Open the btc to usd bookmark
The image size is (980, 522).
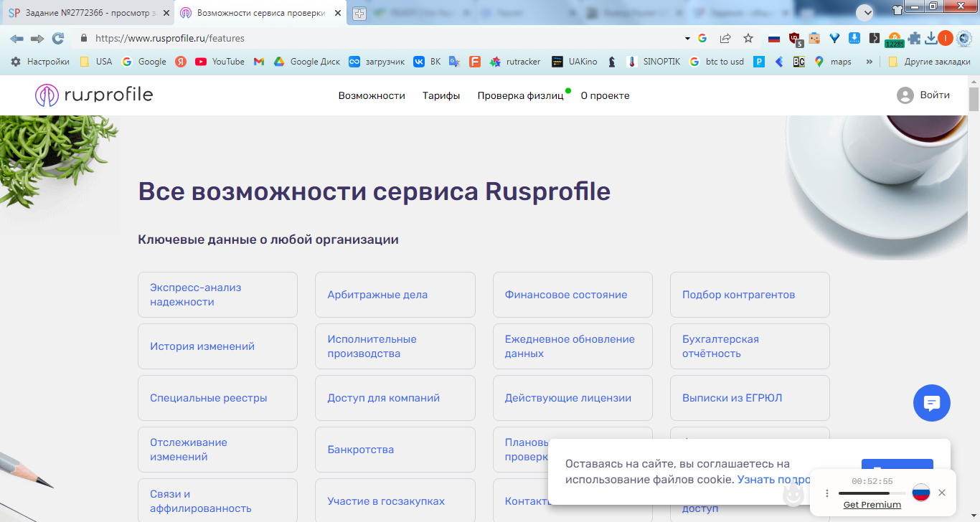pyautogui.click(x=717, y=62)
